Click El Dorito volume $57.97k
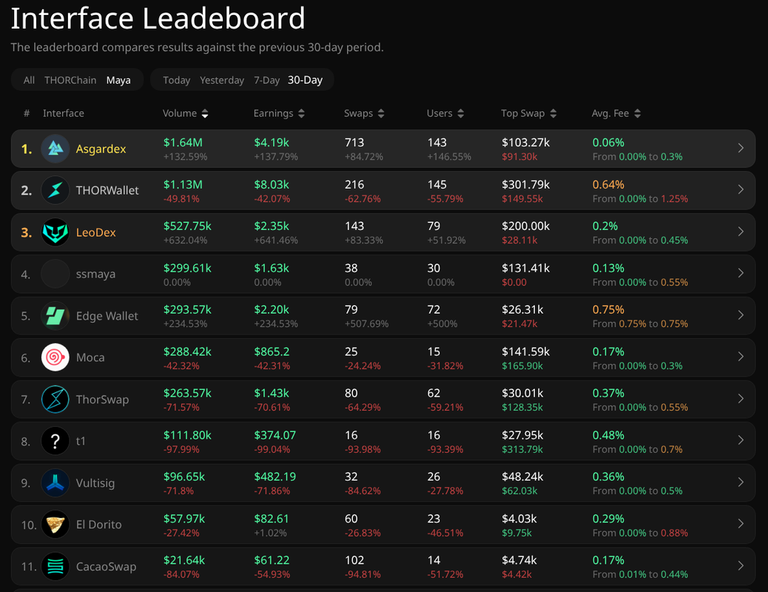This screenshot has width=768, height=592. click(184, 519)
